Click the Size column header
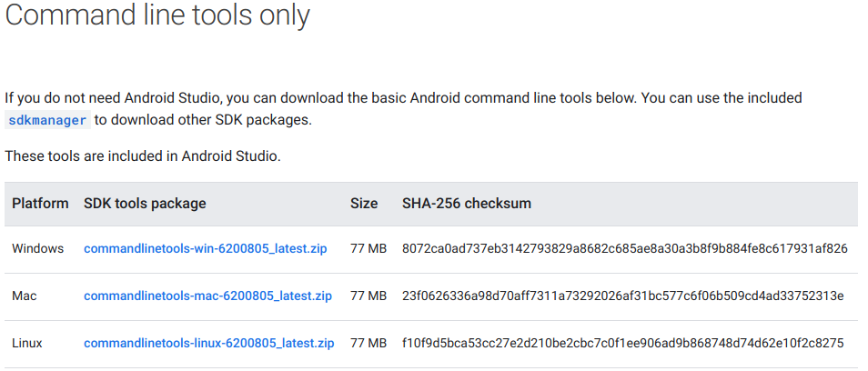 pyautogui.click(x=364, y=204)
